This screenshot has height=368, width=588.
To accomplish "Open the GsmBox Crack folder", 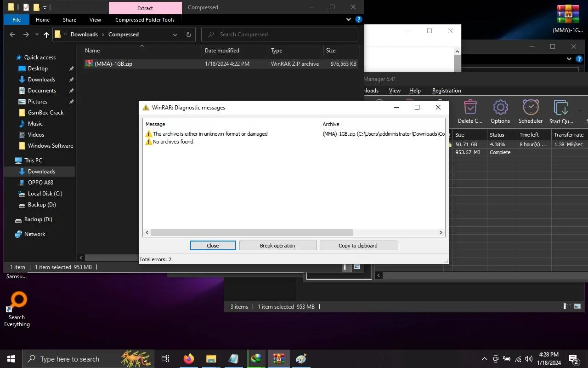I will (x=45, y=113).
